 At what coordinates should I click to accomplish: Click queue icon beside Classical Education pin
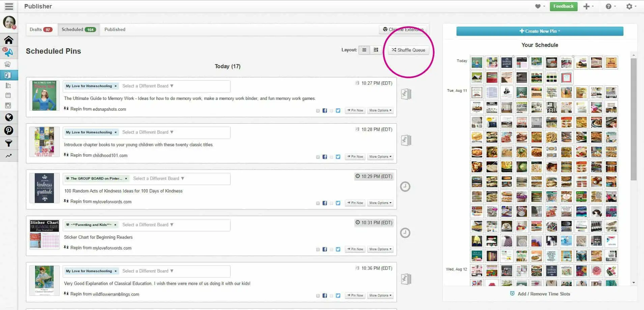click(406, 279)
